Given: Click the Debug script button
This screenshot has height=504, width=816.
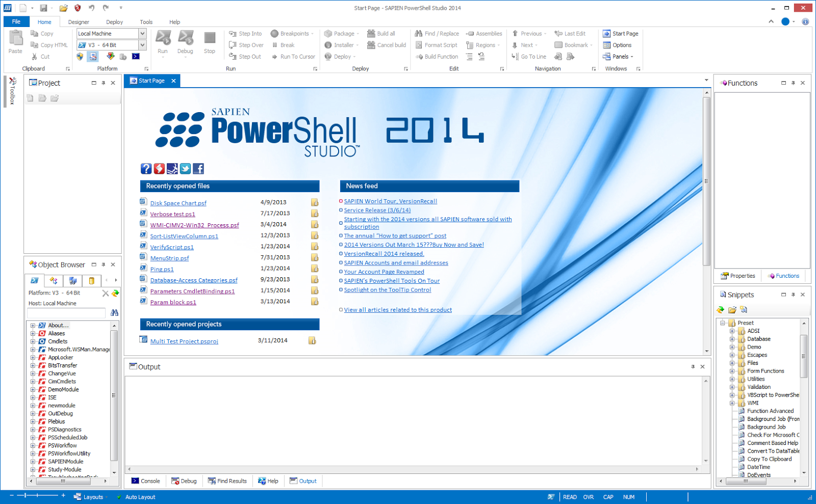Looking at the screenshot, I should click(185, 43).
